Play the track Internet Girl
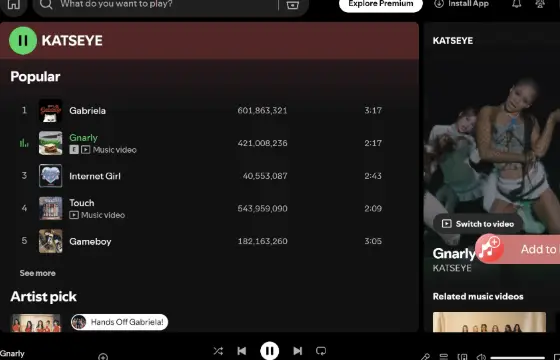This screenshot has height=360, width=560. coord(95,176)
